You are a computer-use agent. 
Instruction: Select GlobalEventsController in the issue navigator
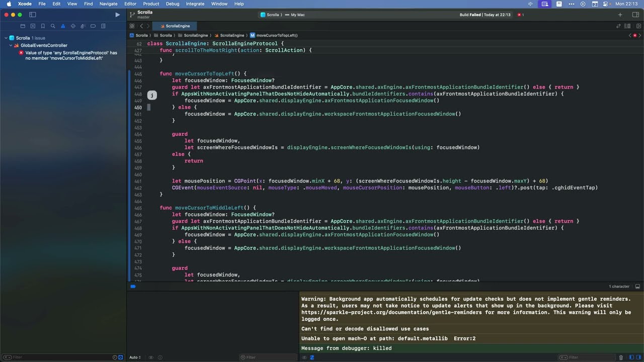tap(44, 45)
